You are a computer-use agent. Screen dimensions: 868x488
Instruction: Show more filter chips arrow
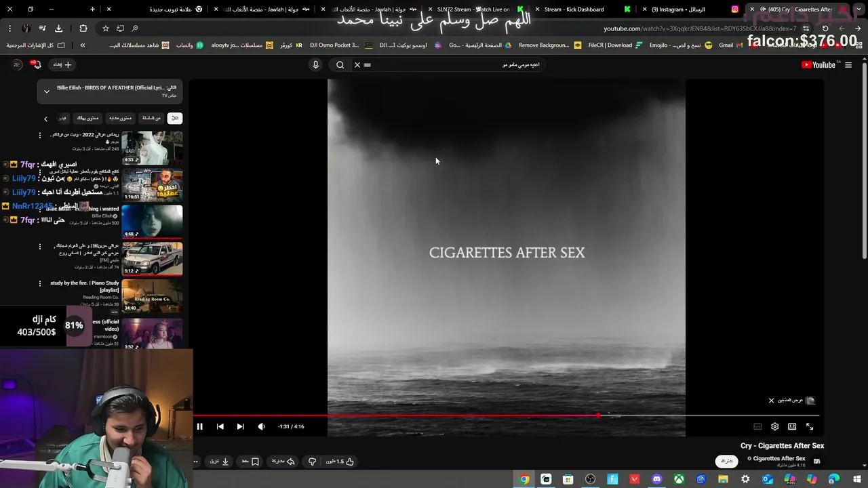click(45, 119)
